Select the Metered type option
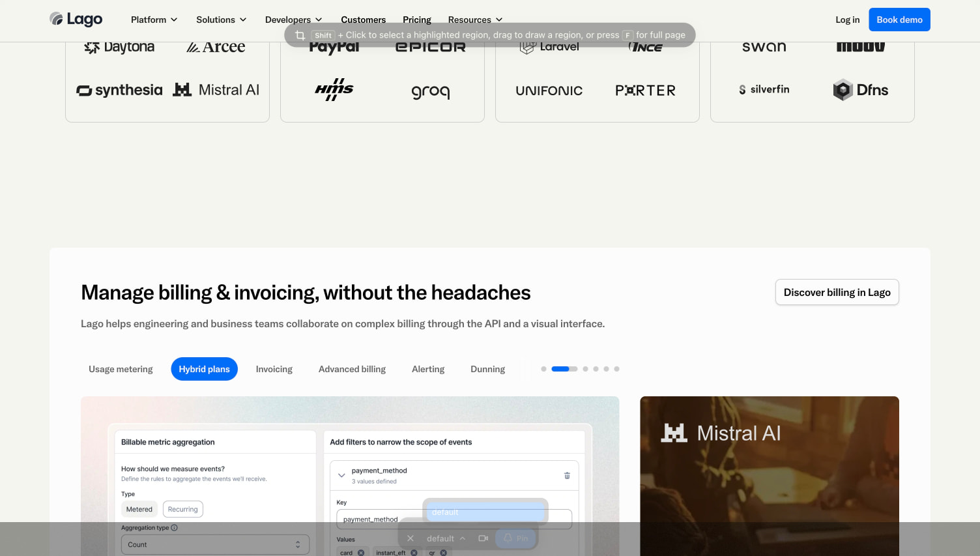 tap(139, 509)
